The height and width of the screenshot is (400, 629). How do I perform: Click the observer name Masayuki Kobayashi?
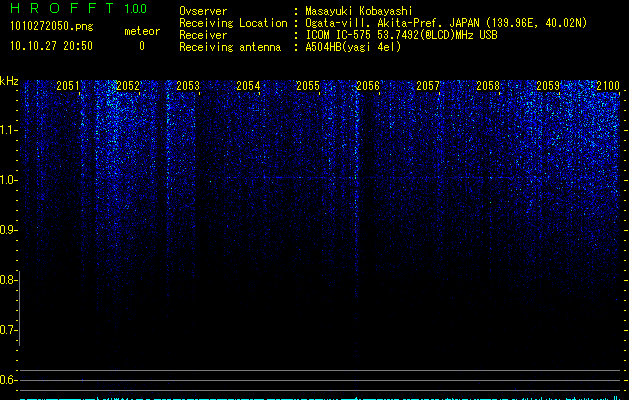pos(359,11)
